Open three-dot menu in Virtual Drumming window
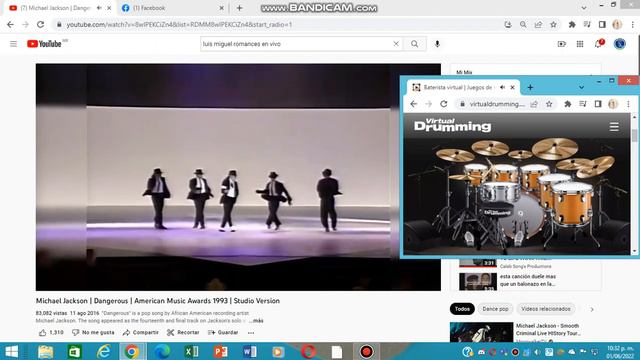The image size is (640, 360). point(629,104)
